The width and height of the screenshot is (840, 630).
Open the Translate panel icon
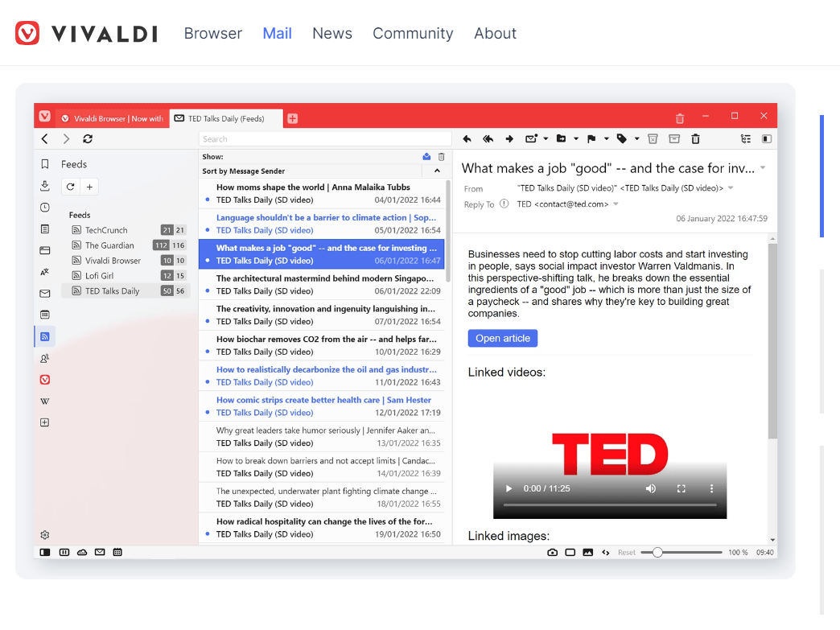pyautogui.click(x=45, y=272)
